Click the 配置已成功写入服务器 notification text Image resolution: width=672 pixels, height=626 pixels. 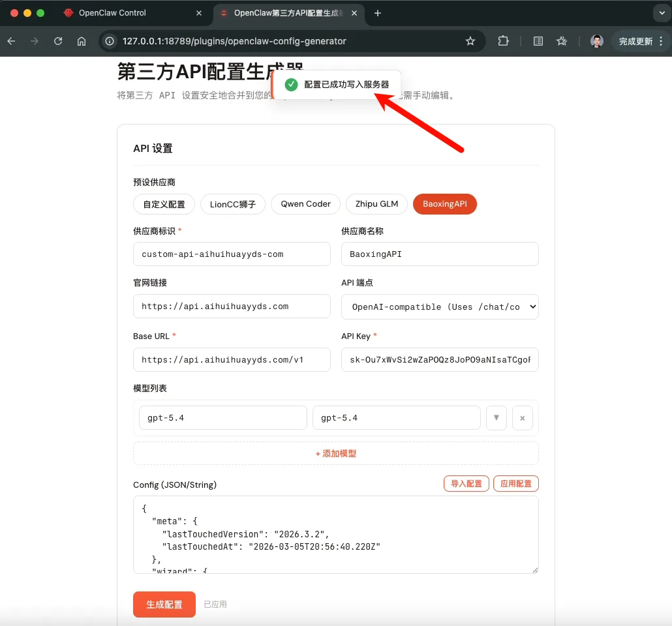[346, 85]
